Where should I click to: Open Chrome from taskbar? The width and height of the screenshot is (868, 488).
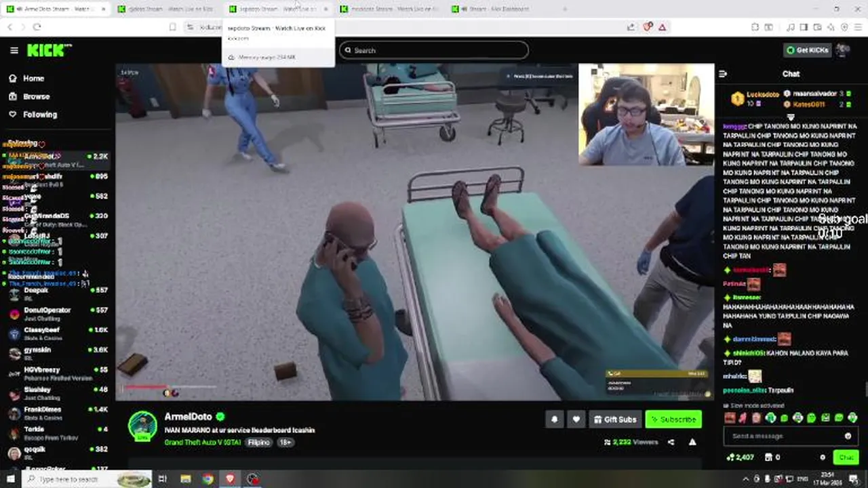point(208,479)
